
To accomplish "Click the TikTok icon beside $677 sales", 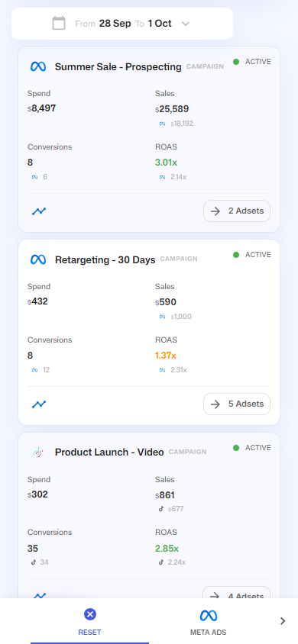I will [161, 509].
